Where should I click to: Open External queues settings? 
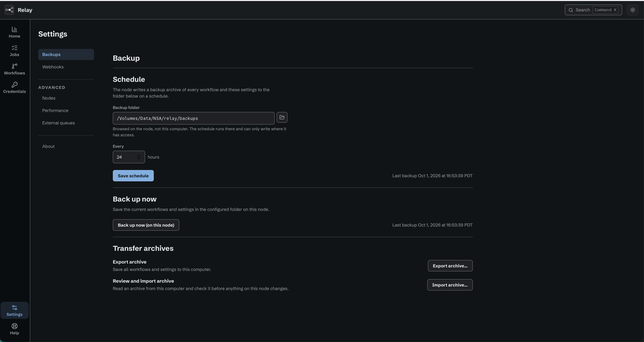pos(66,123)
